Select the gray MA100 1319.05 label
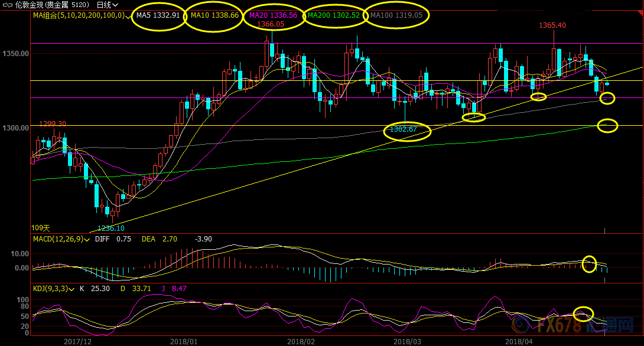Image resolution: width=644 pixels, height=346 pixels. coord(396,15)
